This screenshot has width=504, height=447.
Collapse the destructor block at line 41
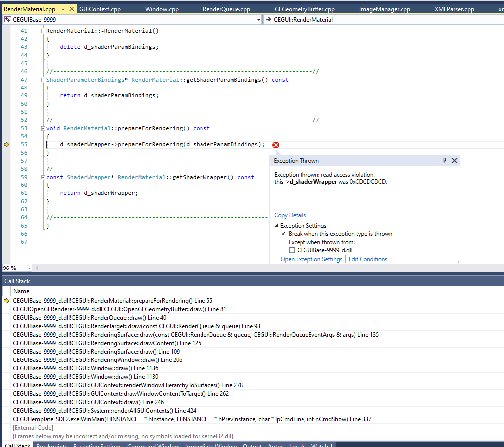pyautogui.click(x=43, y=31)
